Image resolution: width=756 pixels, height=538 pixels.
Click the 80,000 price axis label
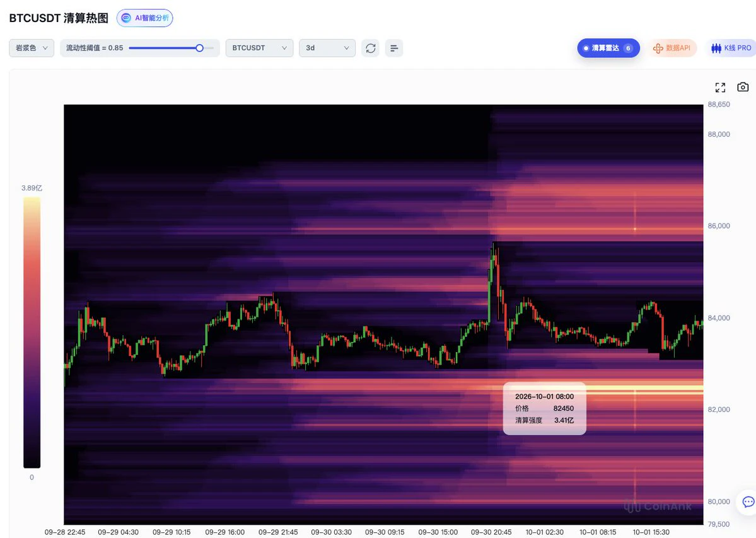pyautogui.click(x=719, y=501)
